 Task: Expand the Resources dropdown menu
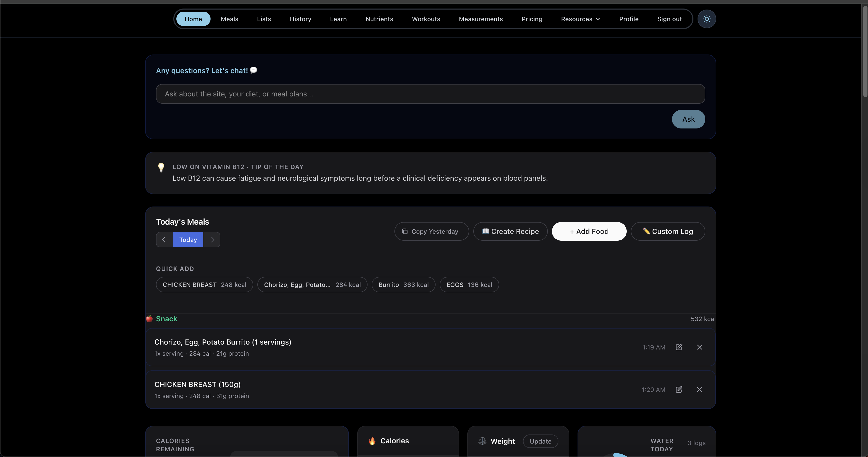click(580, 19)
